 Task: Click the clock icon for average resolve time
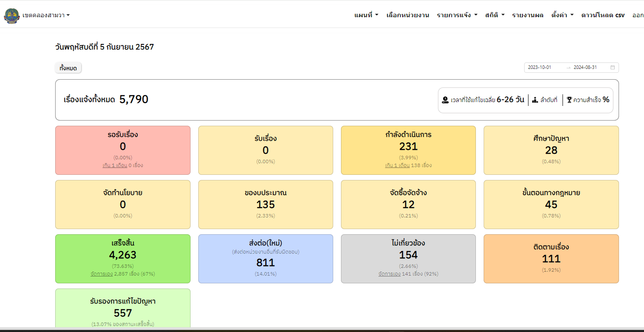click(445, 100)
